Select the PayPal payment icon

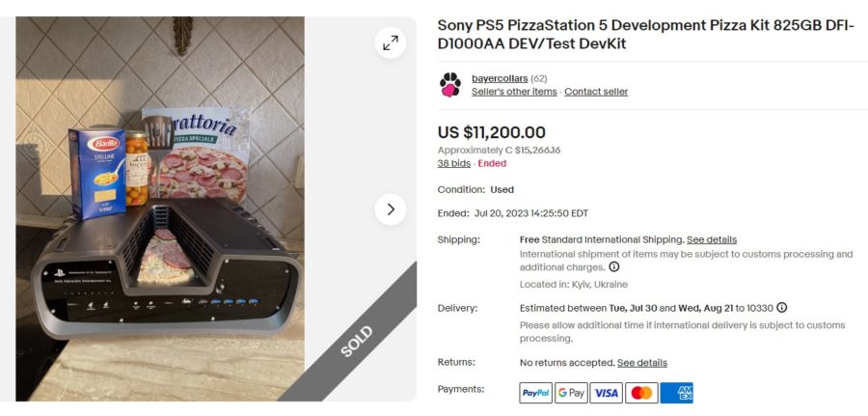click(535, 393)
